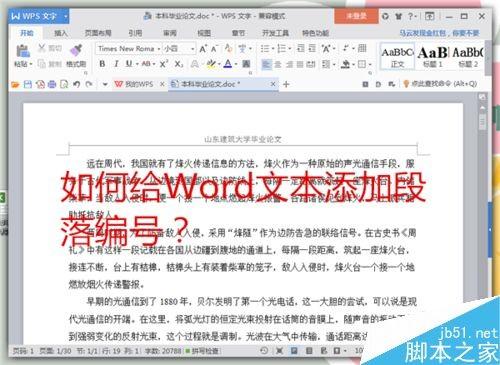Click the numbered list icon

[282, 49]
